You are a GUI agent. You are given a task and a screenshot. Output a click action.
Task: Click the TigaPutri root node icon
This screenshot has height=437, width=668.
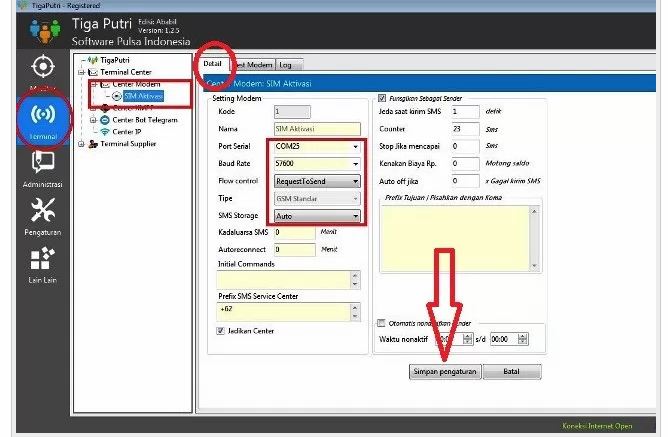click(92, 60)
